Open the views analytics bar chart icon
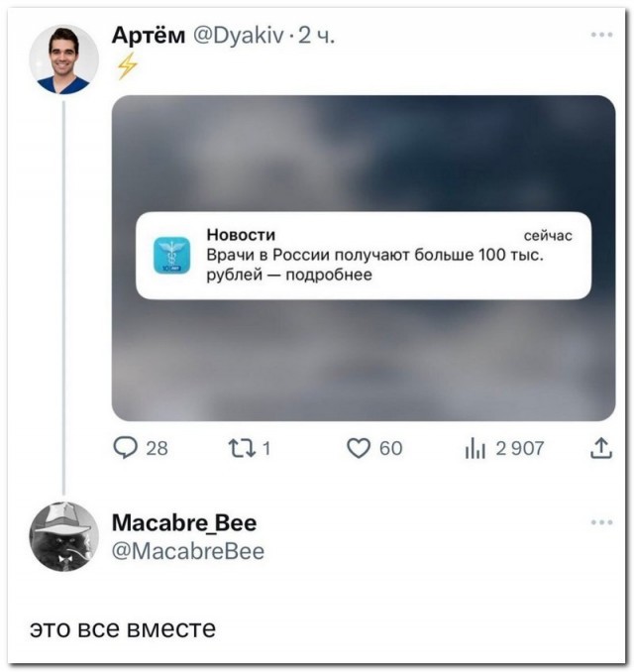 (x=475, y=448)
